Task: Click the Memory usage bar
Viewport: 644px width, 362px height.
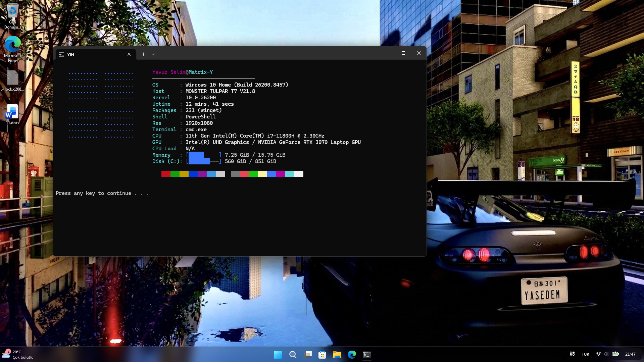Action: pyautogui.click(x=204, y=155)
